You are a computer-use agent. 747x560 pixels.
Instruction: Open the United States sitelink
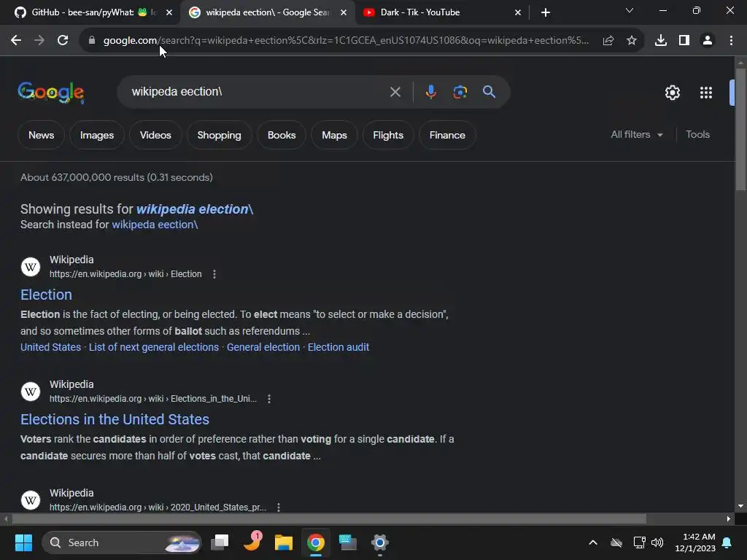50,348
